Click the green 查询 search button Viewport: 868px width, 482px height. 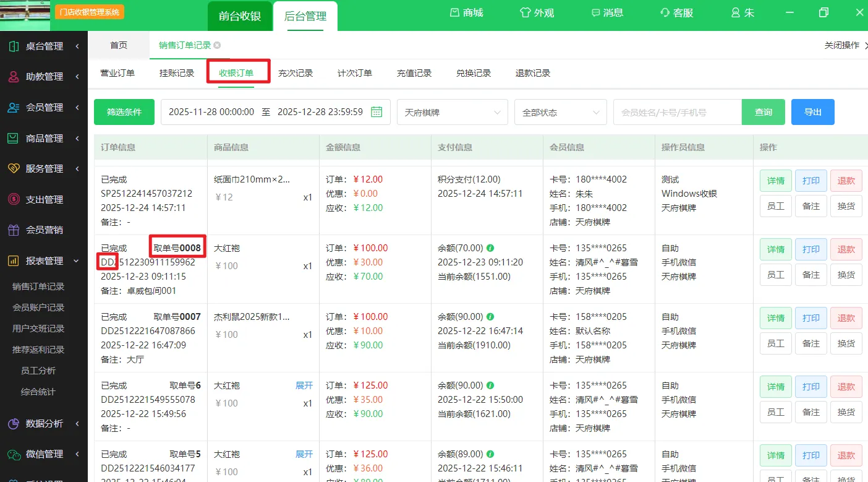click(x=763, y=112)
